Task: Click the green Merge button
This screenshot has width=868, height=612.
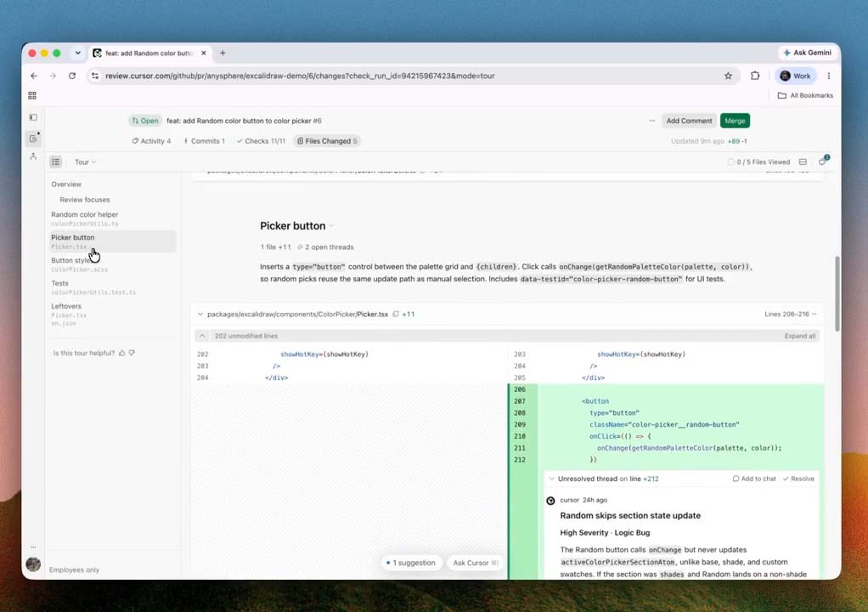Action: tap(735, 121)
